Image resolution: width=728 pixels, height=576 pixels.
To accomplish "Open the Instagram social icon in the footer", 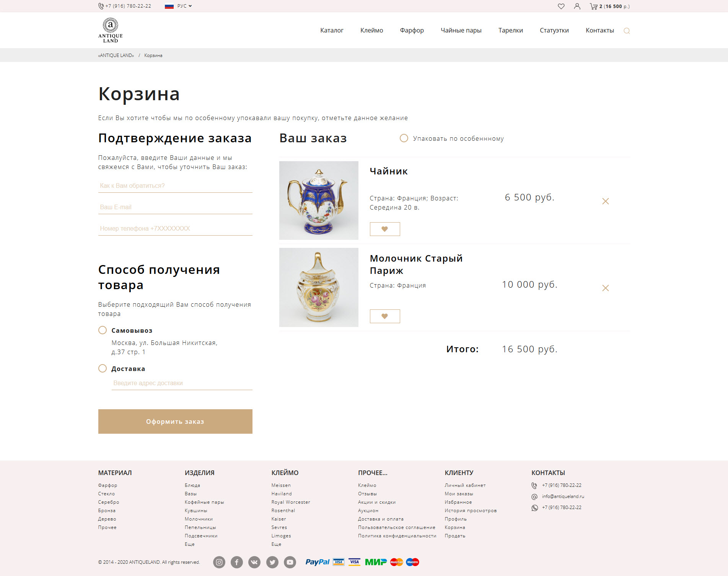I will [219, 562].
